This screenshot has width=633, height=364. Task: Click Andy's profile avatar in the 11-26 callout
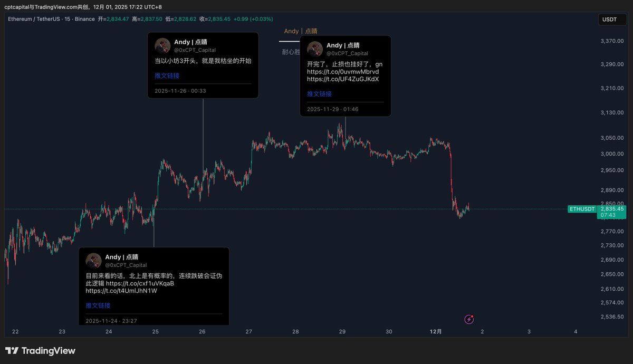point(162,45)
